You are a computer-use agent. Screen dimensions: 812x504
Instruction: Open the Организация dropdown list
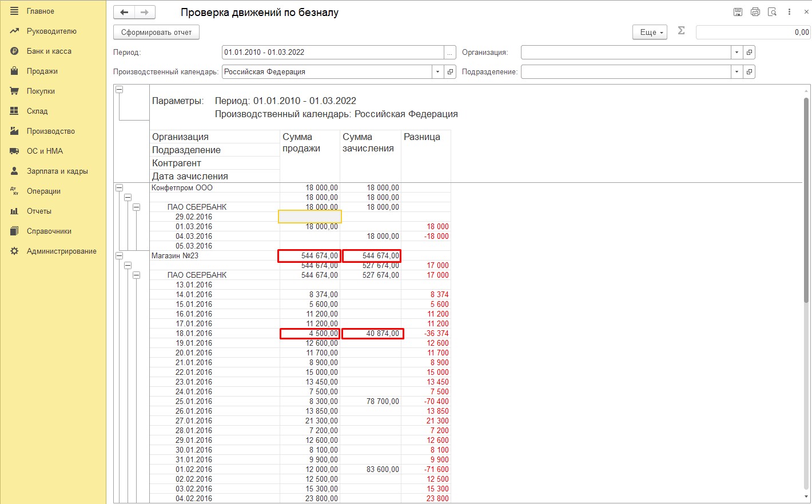tap(737, 53)
